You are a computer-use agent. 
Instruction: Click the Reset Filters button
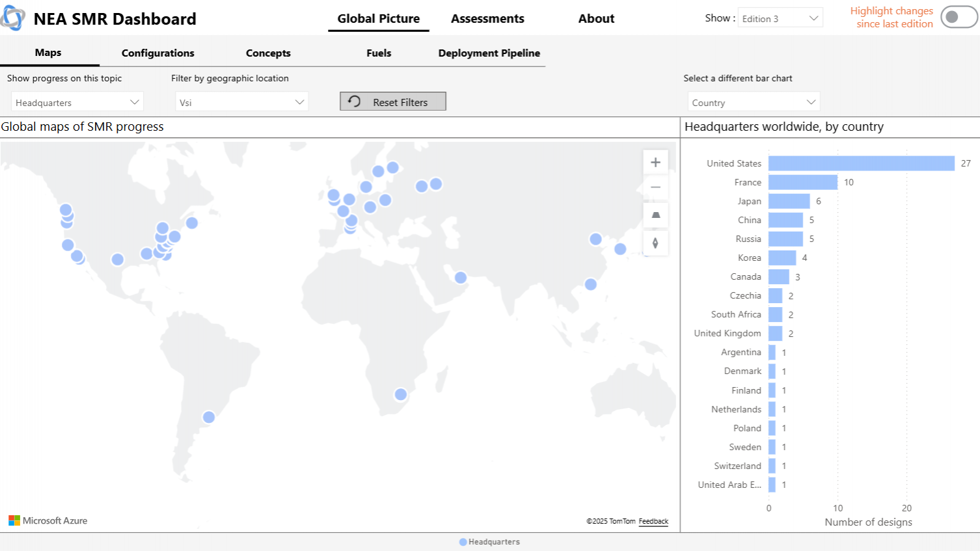coord(393,101)
